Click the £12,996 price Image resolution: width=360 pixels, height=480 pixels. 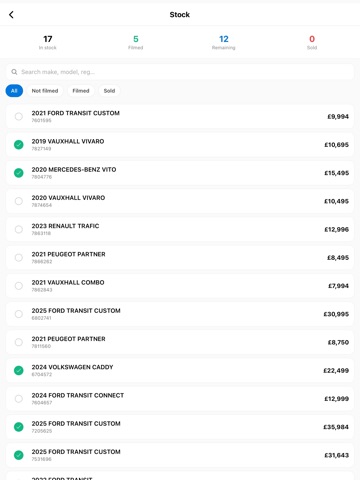[337, 230]
